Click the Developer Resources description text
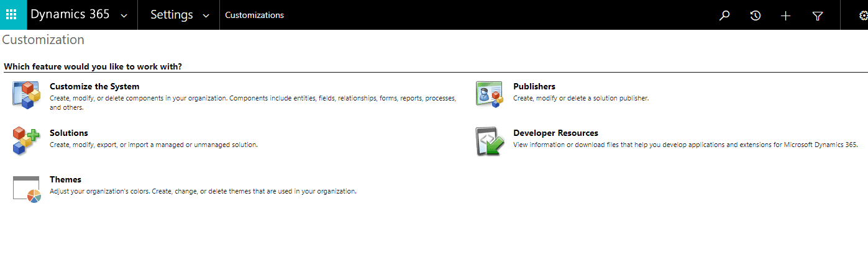The image size is (868, 273). click(685, 145)
